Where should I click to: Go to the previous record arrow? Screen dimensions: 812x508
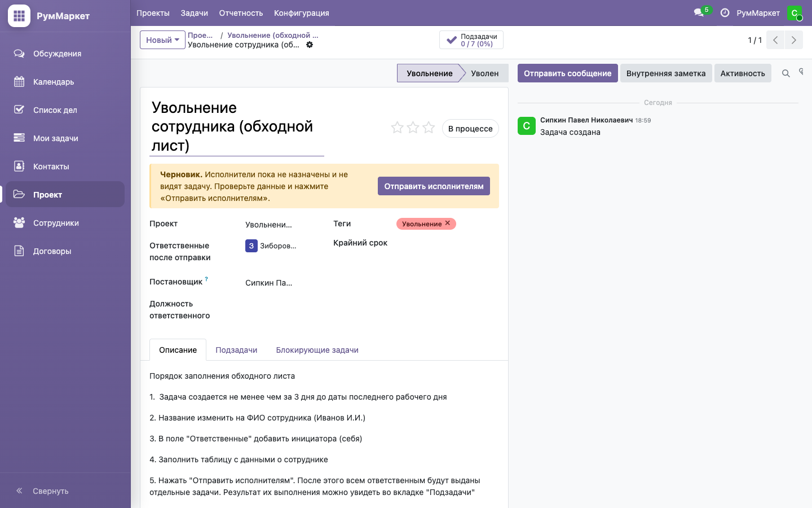(x=775, y=40)
